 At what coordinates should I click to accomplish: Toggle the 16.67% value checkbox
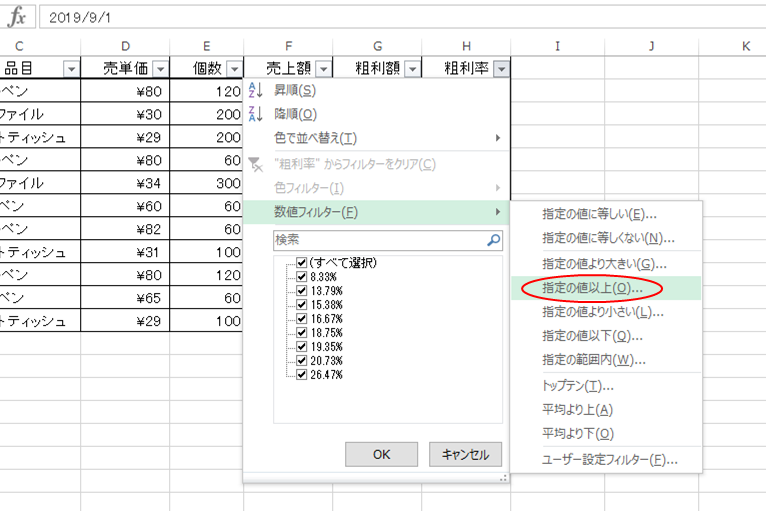click(x=302, y=319)
